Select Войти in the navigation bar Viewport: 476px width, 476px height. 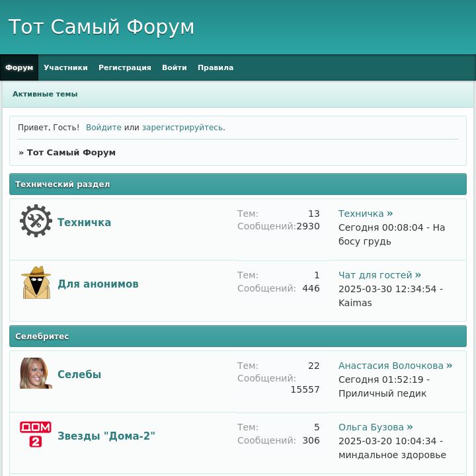point(175,67)
